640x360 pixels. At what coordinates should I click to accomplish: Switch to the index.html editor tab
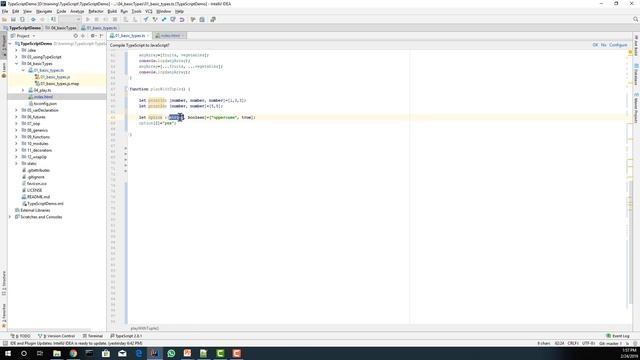170,36
